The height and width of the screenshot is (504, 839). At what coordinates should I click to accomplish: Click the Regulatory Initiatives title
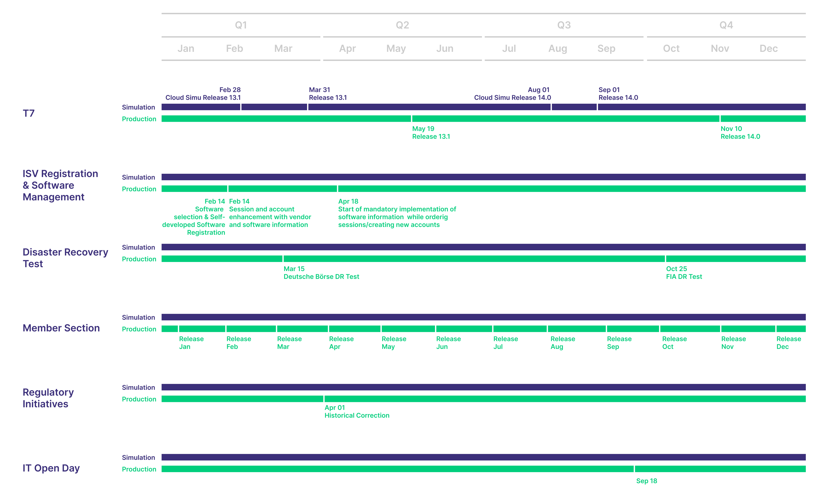pos(48,398)
